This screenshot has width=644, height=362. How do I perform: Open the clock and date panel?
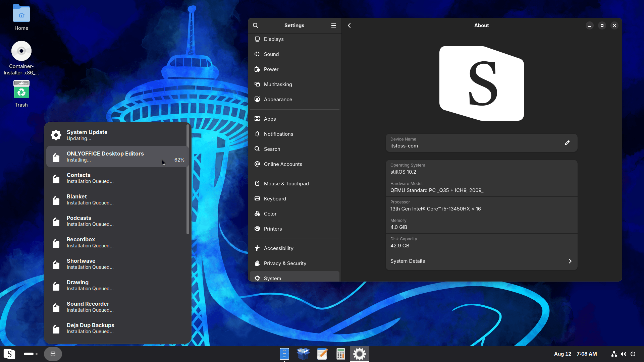click(x=576, y=354)
